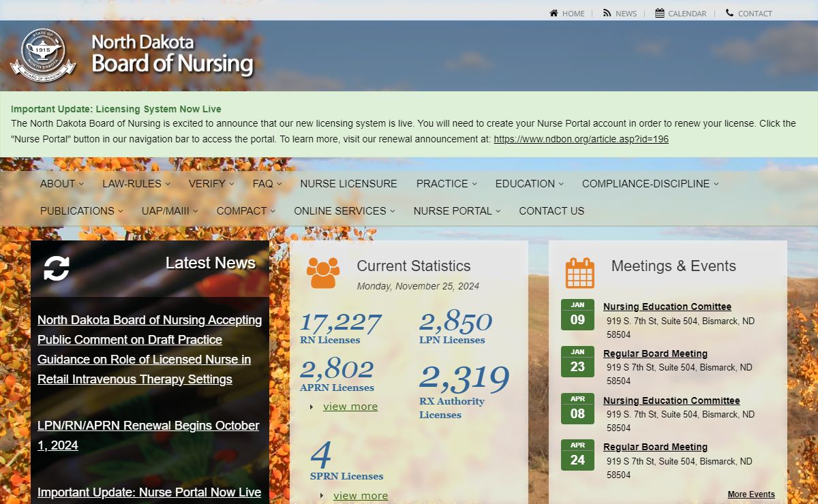Expand the EDUCATION dropdown menu
The image size is (818, 504).
click(x=530, y=184)
